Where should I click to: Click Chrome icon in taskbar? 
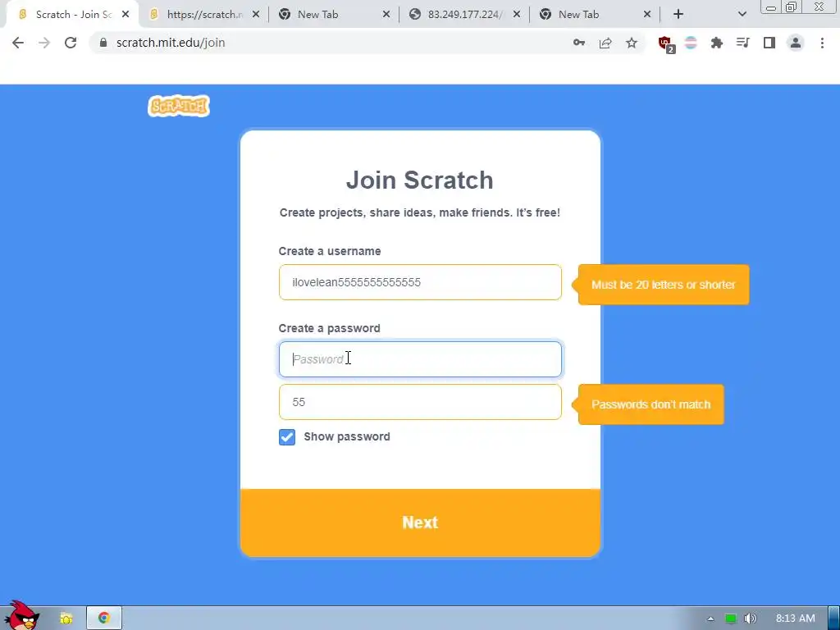pyautogui.click(x=104, y=619)
